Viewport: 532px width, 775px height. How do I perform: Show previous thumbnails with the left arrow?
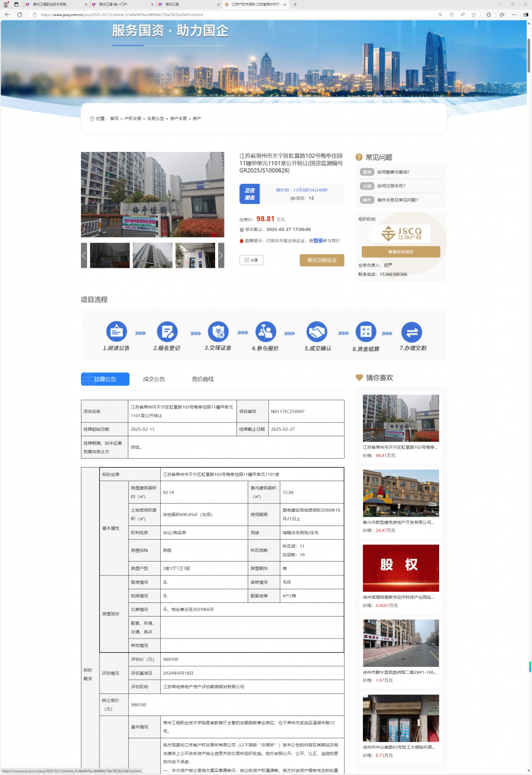coord(84,255)
